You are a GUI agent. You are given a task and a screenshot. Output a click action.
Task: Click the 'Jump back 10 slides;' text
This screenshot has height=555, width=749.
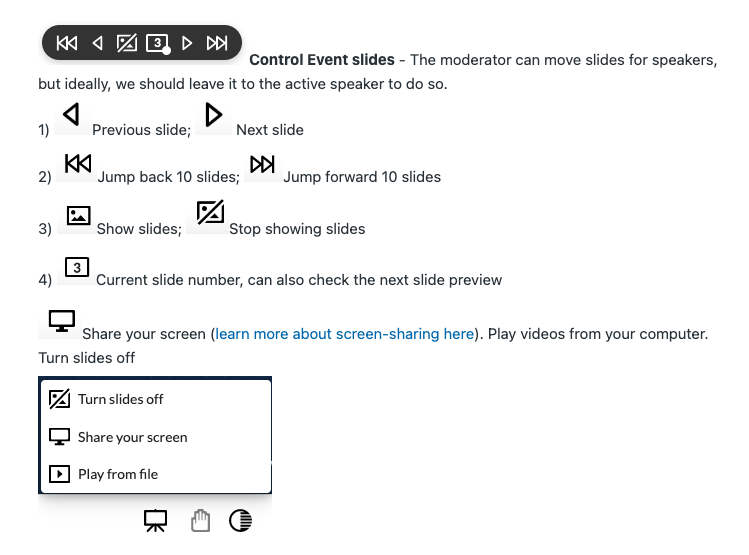click(x=169, y=177)
